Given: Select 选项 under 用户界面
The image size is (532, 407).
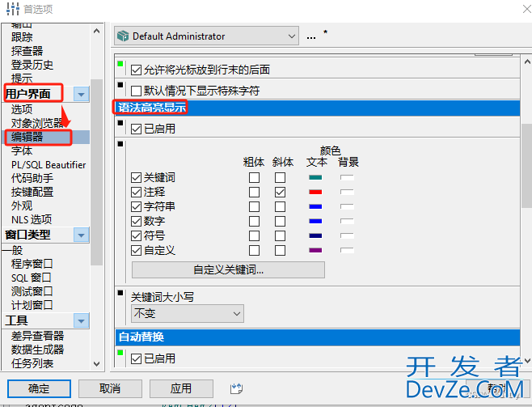Looking at the screenshot, I should tap(22, 109).
